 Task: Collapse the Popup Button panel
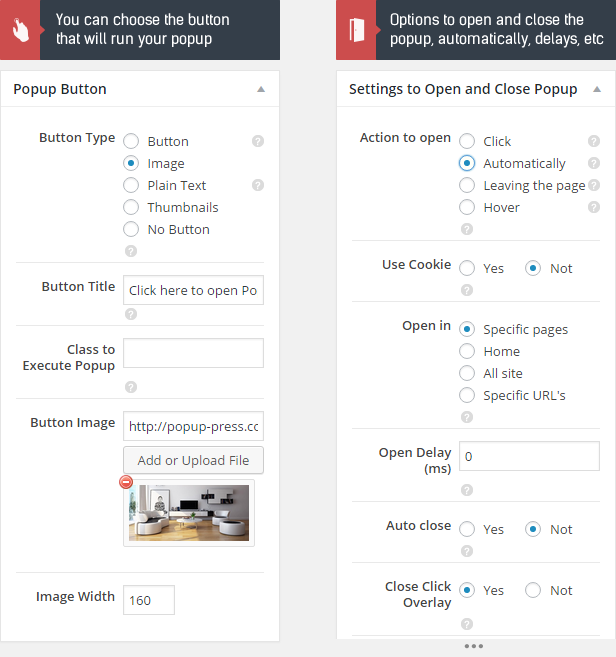[x=261, y=89]
